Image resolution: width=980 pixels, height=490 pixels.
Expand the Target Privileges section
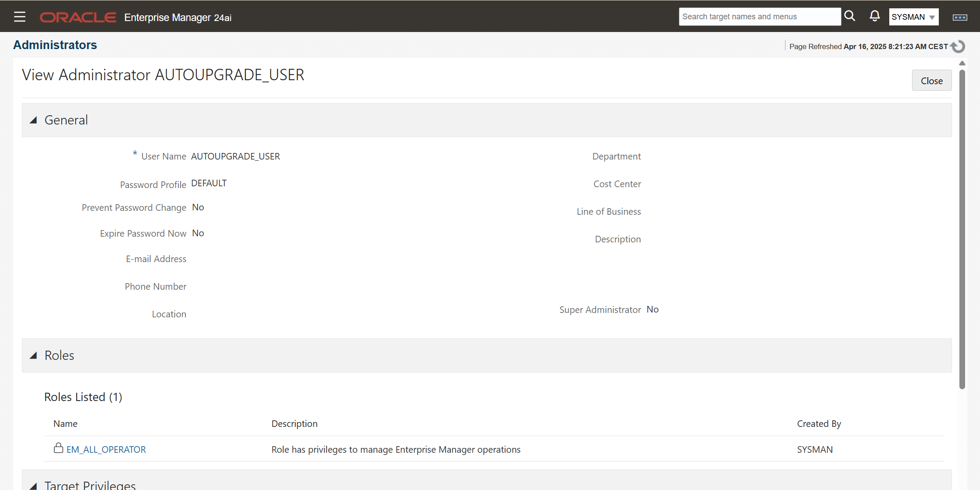[33, 485]
